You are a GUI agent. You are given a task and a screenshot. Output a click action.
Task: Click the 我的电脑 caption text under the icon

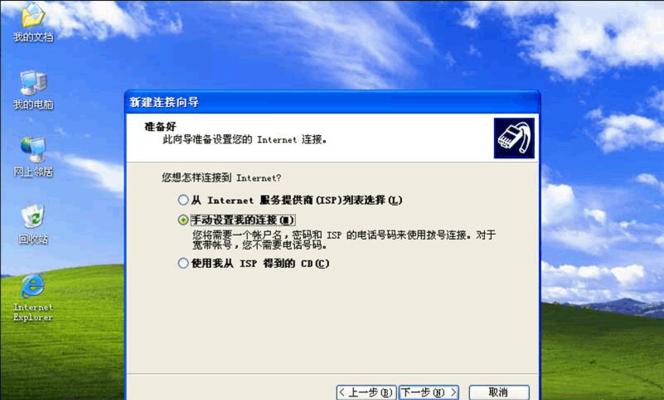point(33,105)
